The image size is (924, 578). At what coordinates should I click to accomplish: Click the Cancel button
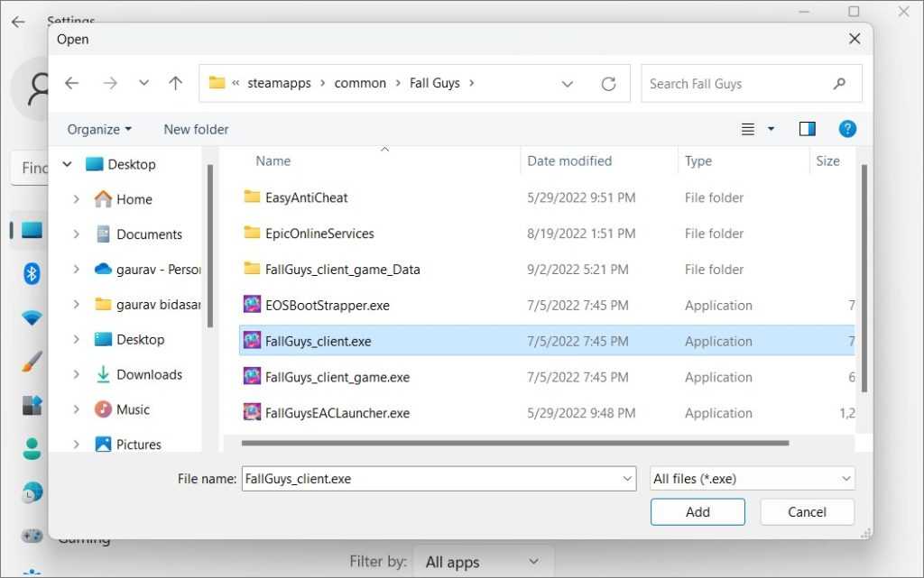point(807,512)
